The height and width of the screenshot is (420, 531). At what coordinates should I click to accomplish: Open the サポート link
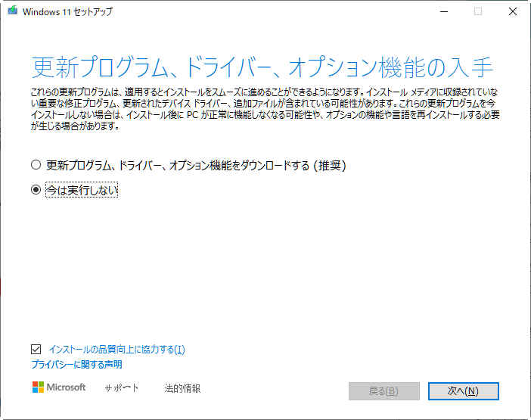122,388
